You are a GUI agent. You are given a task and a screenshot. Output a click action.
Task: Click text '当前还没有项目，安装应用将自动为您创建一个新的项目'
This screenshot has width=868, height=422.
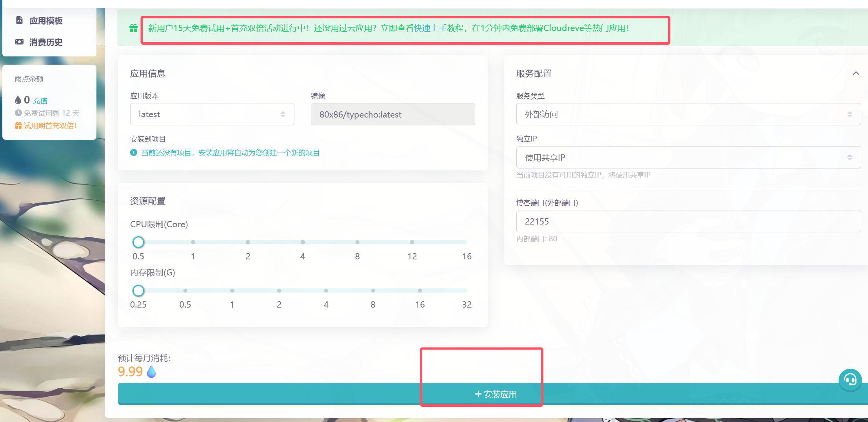click(230, 152)
